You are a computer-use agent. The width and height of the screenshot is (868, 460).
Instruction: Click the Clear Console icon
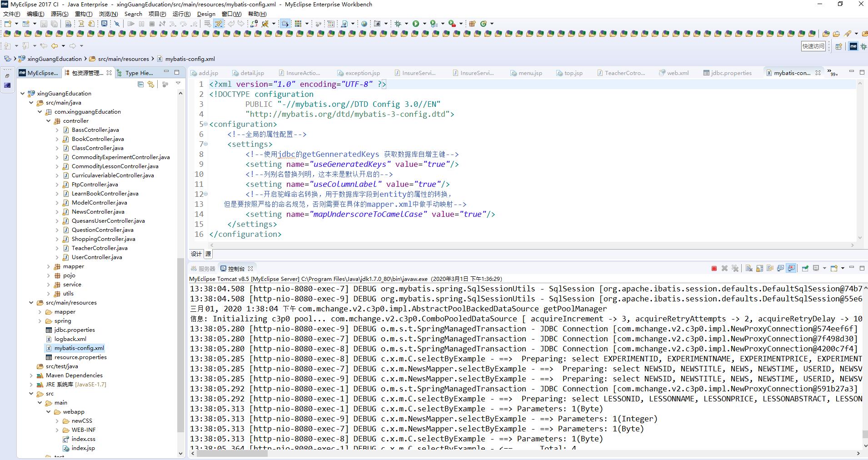(749, 268)
